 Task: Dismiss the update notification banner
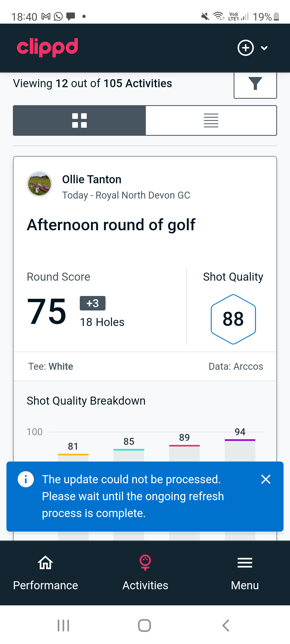click(x=266, y=479)
